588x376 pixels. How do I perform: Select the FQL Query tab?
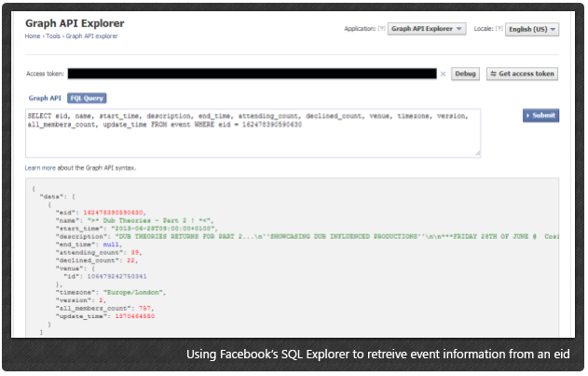pos(87,98)
